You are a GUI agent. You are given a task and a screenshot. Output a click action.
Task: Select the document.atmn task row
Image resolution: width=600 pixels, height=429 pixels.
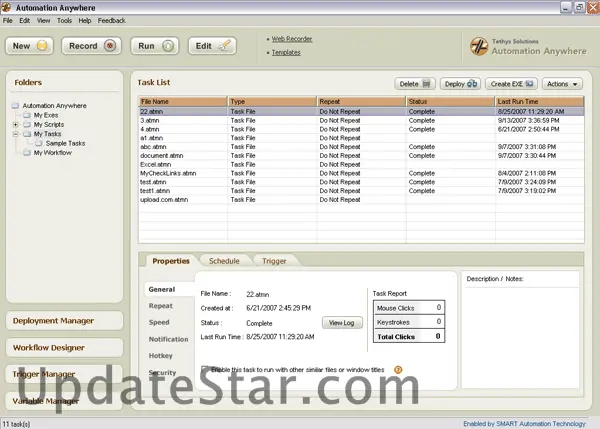click(361, 155)
